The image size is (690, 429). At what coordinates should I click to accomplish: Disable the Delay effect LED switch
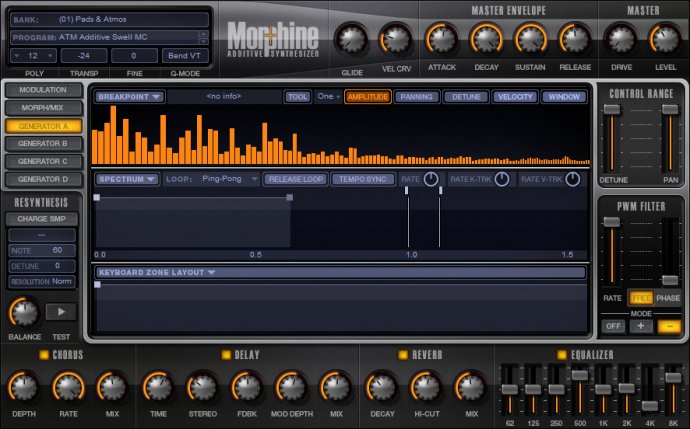click(x=224, y=355)
